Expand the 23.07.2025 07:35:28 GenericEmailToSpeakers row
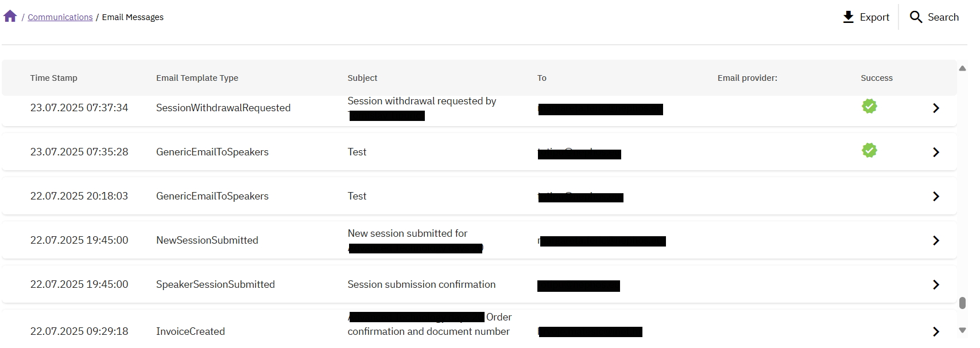The width and height of the screenshot is (980, 348). (936, 152)
